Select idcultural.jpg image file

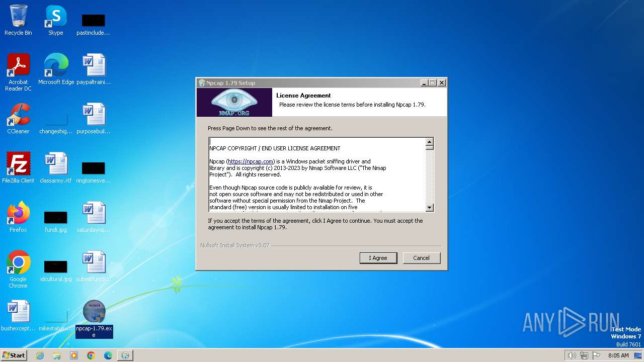[56, 270]
